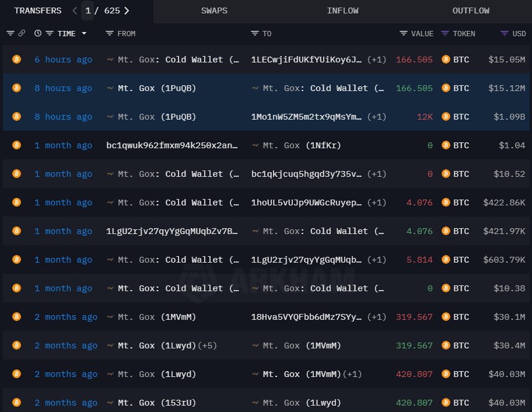Viewport: 532px width, 412px height.
Task: Click the Bitcoin chain icon starting the $603.79K row
Action: tap(16, 260)
